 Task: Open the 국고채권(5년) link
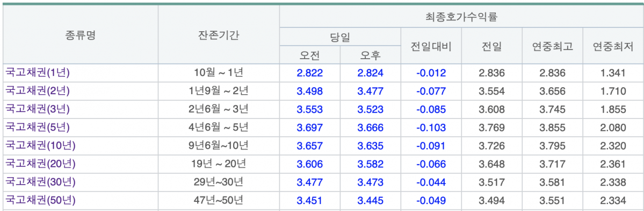38,128
